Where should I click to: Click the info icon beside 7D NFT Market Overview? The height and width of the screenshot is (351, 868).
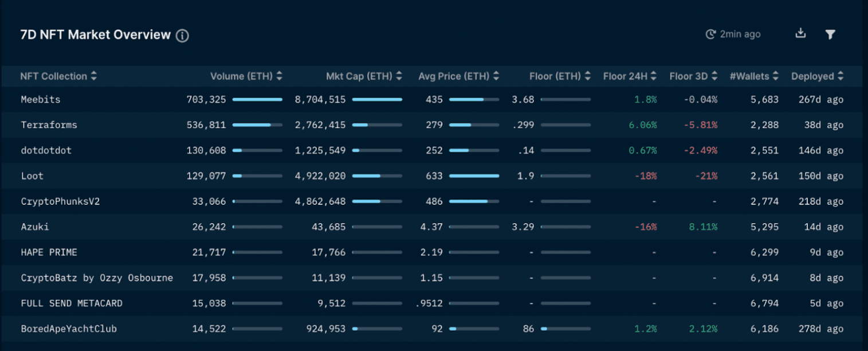pos(182,36)
